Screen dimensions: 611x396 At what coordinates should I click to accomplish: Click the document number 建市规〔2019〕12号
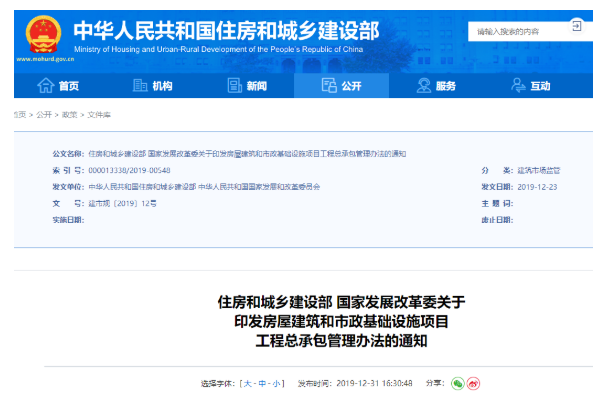click(x=122, y=203)
